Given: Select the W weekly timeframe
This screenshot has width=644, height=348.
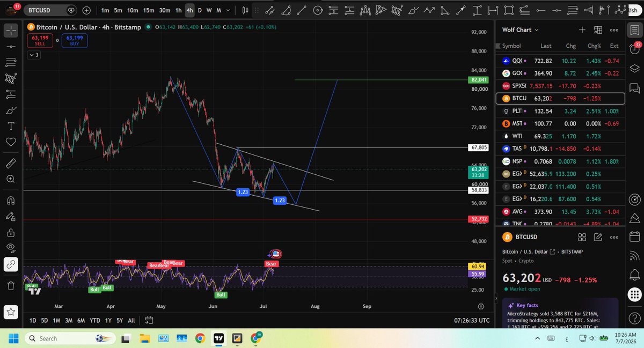Looking at the screenshot, I should [209, 10].
